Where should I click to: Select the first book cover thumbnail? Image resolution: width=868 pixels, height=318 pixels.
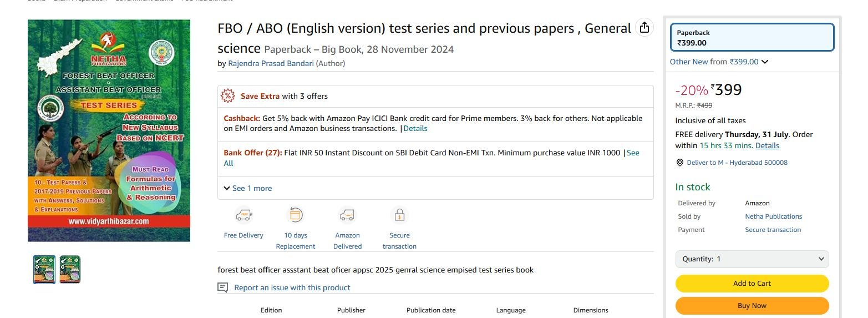[x=44, y=270]
